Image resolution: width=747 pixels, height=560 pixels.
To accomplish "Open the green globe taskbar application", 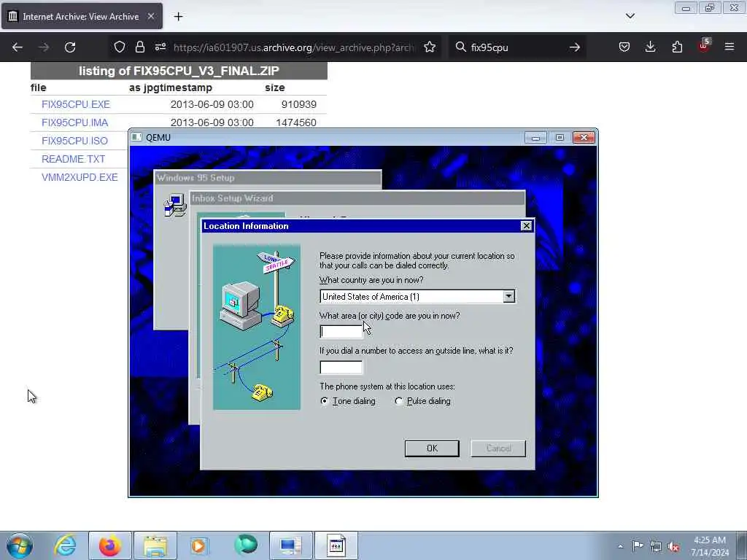I will (246, 545).
